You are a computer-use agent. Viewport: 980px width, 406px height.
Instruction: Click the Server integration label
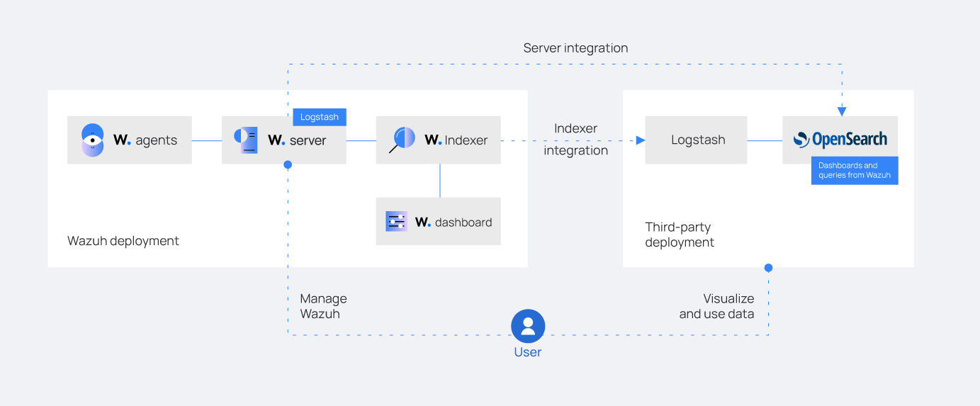click(x=575, y=48)
